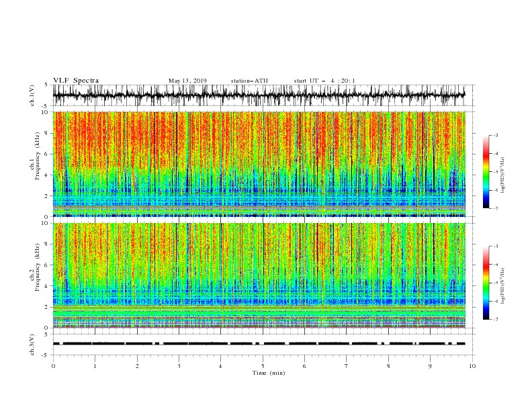Click the "4" kHz tick on the ch.2 axis
Viewport: 532px width, 411px height.
(x=47, y=286)
